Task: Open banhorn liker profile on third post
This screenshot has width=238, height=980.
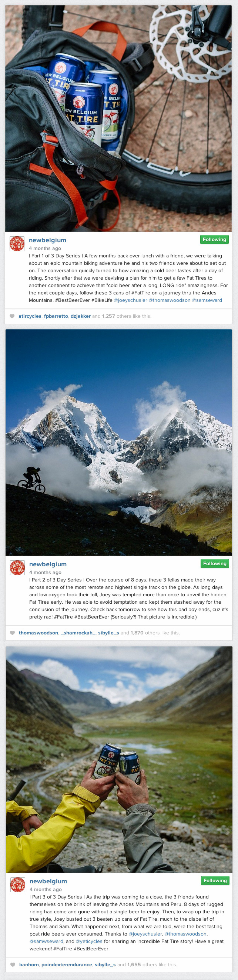Action: 29,964
